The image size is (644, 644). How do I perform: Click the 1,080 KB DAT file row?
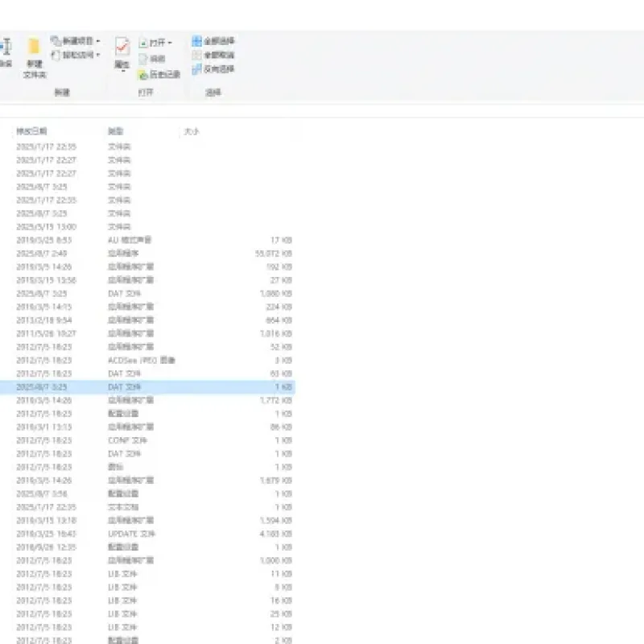point(147,294)
